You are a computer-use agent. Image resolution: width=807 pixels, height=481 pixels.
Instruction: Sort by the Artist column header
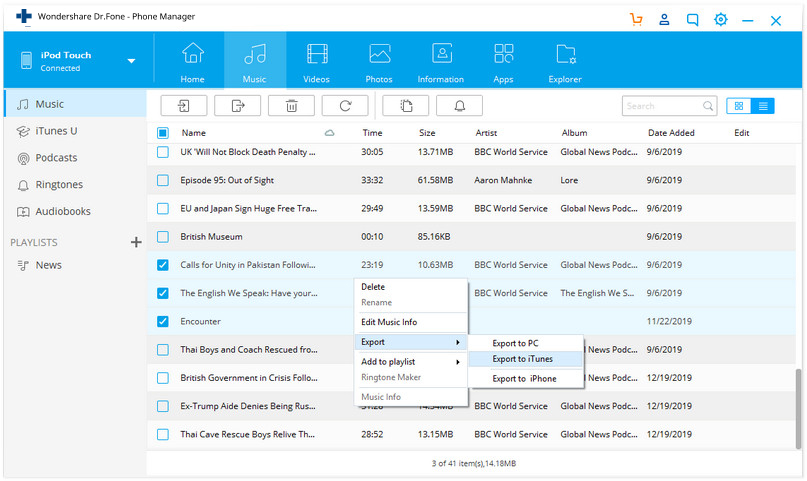tap(486, 133)
